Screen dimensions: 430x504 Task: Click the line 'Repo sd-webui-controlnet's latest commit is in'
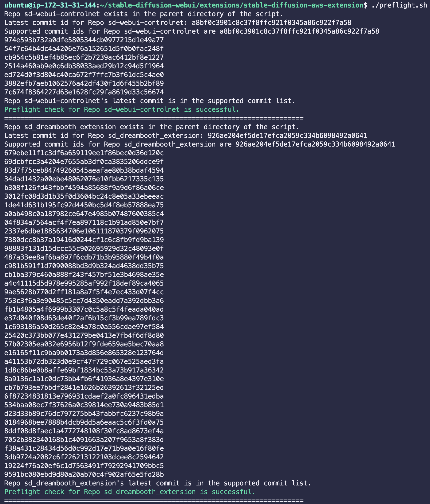coord(150,101)
